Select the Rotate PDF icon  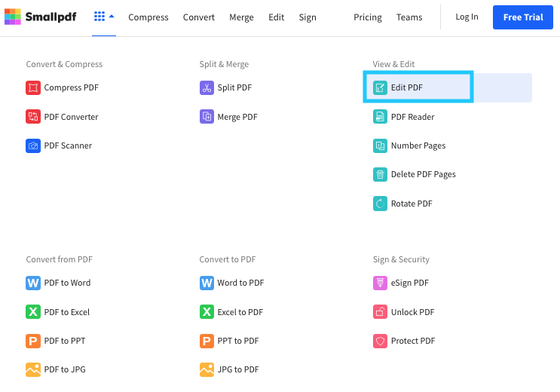(380, 204)
